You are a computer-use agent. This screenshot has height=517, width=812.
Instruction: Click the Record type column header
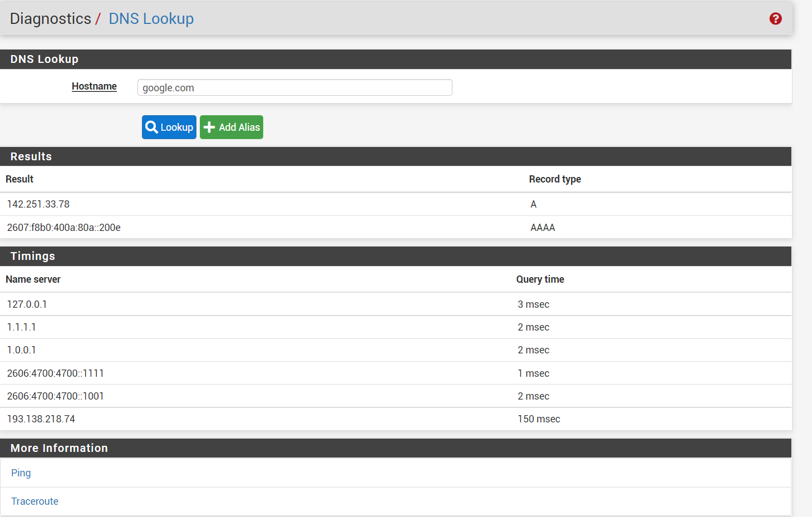pos(555,179)
